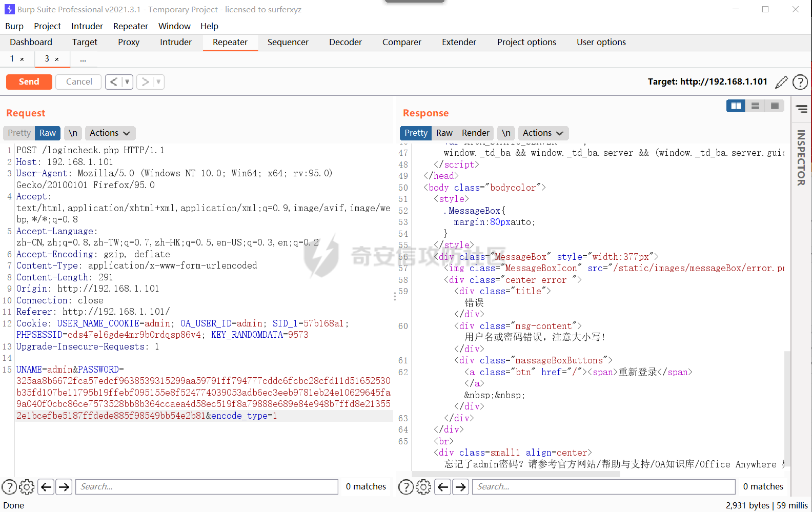Image resolution: width=812 pixels, height=512 pixels.
Task: Select Raw view in Request pane
Action: (x=48, y=133)
